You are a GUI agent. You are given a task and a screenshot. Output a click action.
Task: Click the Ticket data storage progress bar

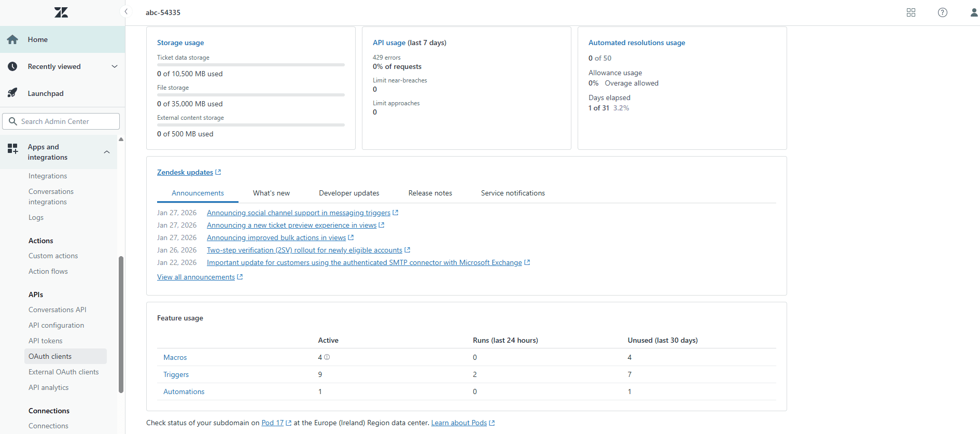point(251,65)
